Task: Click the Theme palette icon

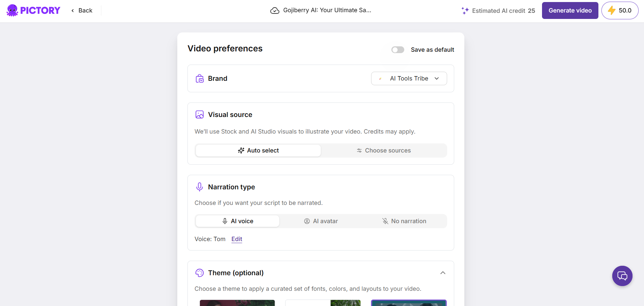Action: 200,273
